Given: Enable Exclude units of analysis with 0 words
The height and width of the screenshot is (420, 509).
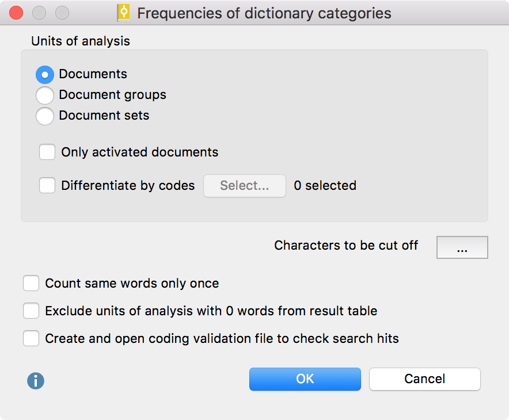Looking at the screenshot, I should [31, 311].
